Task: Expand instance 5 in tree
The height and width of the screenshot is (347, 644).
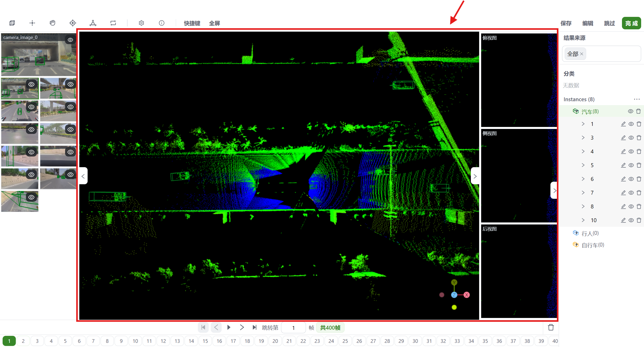Action: point(583,165)
